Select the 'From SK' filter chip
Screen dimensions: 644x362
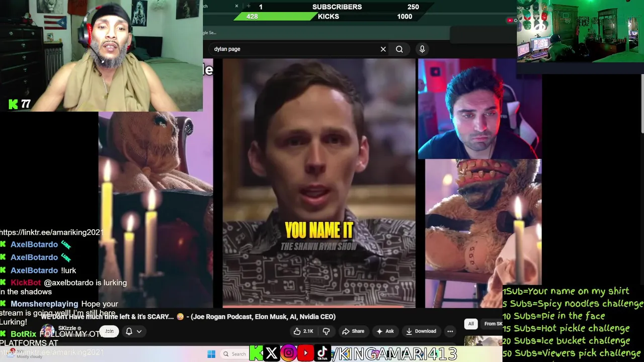tap(492, 324)
